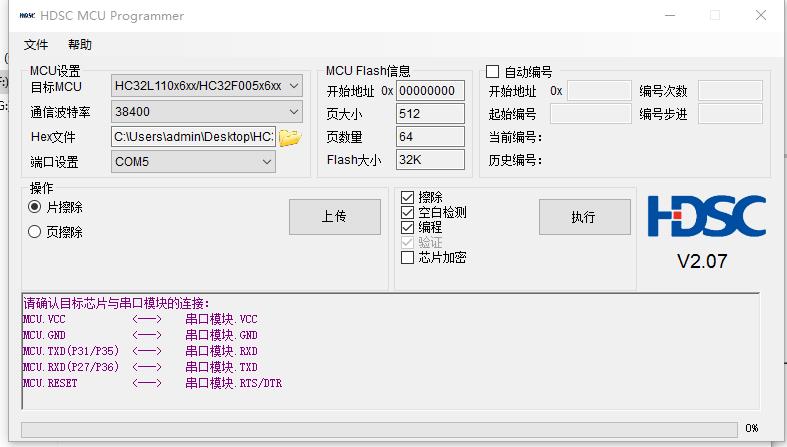The width and height of the screenshot is (787, 447).
Task: Click the 当前编号 label
Action: coord(515,137)
